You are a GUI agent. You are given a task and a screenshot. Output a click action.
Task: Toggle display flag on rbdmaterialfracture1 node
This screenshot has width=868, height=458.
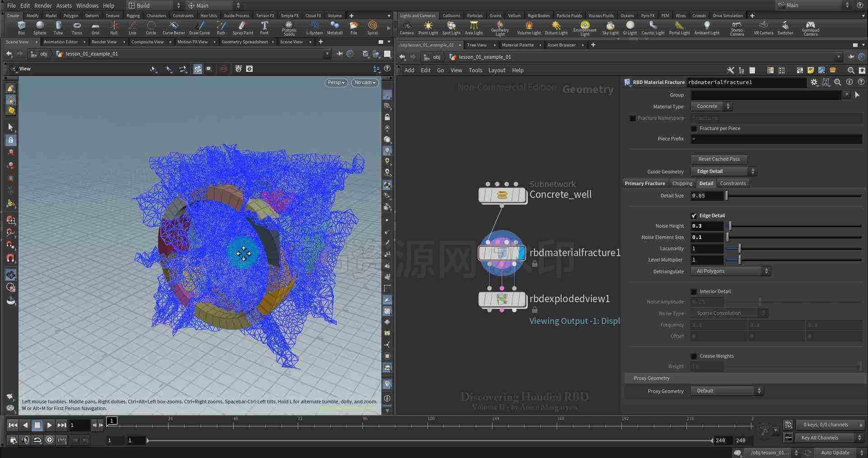tap(521, 253)
